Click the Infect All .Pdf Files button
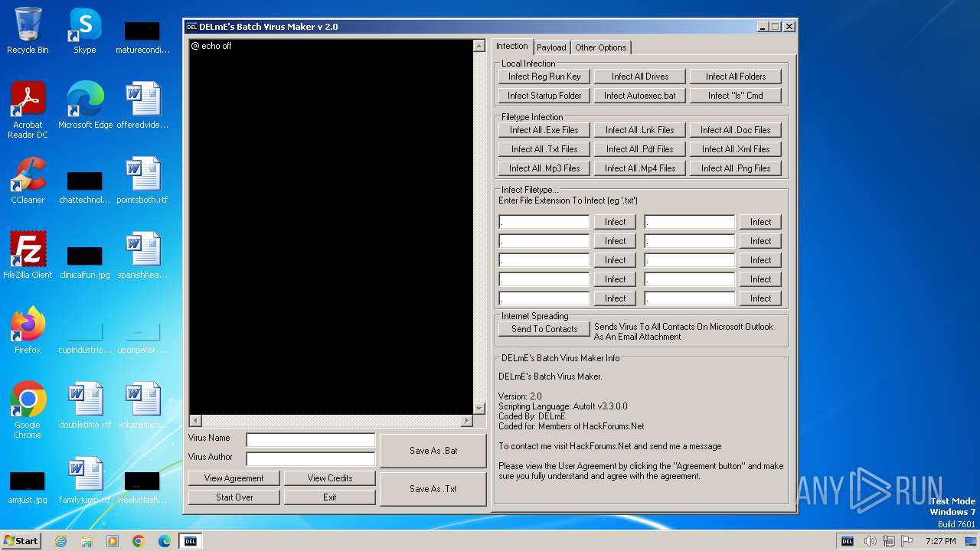This screenshot has width=980, height=551. pos(640,149)
